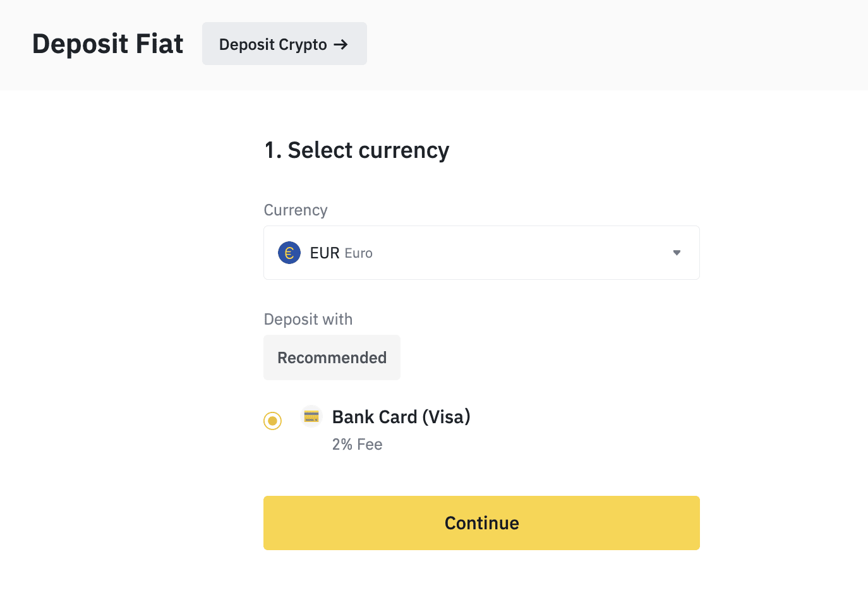Switch to Deposit Crypto
868x595 pixels.
(x=284, y=44)
